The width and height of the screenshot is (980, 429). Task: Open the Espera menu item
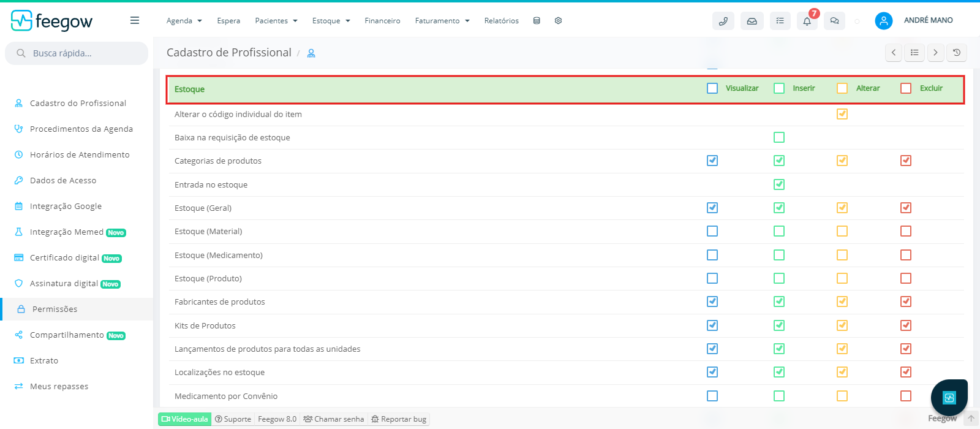[228, 21]
